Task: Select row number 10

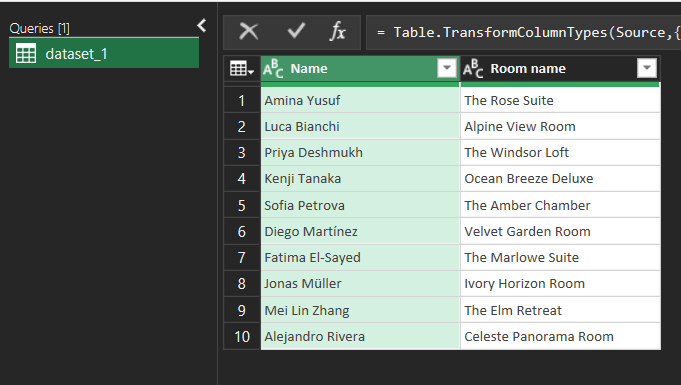Action: (242, 336)
